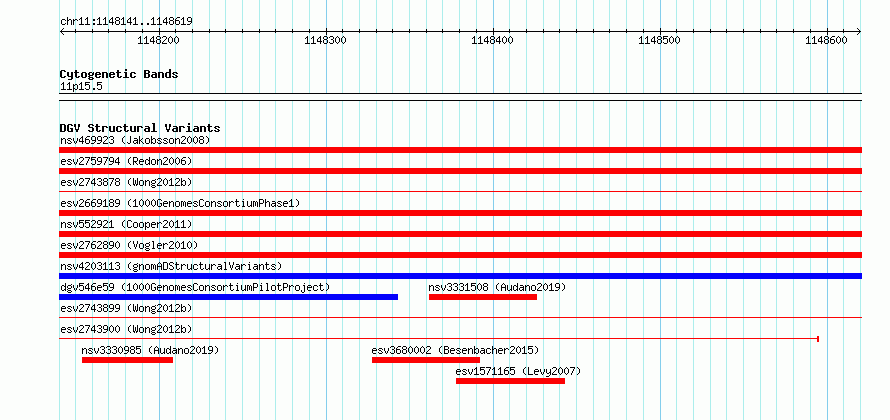
Task: Click the red bar under esv2762890 Vogler2010
Action: pyautogui.click(x=460, y=255)
